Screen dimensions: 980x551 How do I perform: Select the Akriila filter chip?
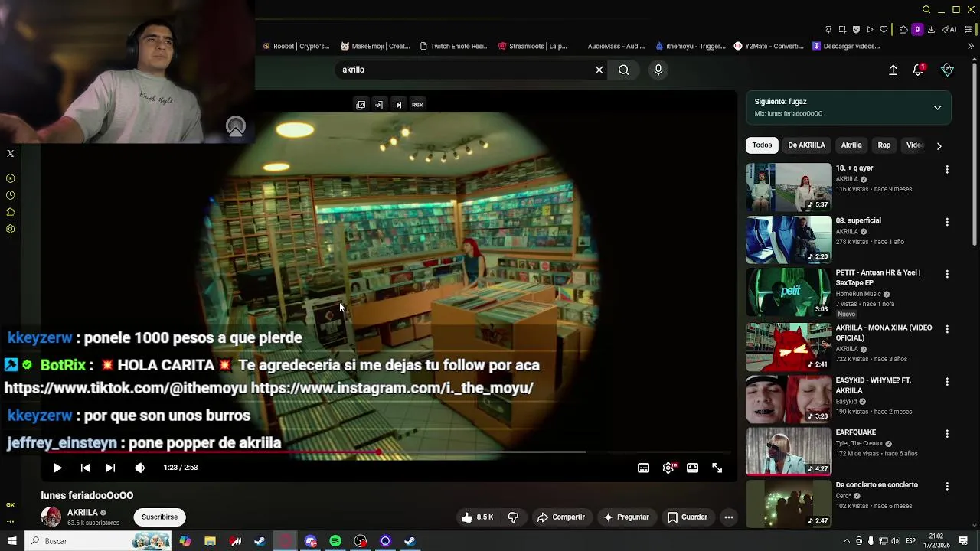coord(851,145)
